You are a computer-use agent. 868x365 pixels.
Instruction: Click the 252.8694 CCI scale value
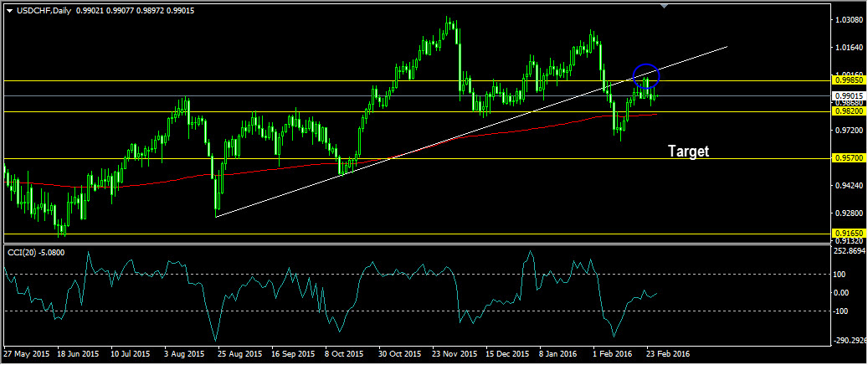[850, 251]
